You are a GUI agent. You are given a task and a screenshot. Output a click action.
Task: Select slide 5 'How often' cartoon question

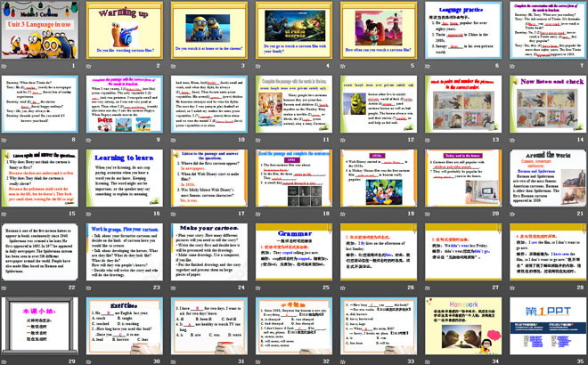coord(379,30)
